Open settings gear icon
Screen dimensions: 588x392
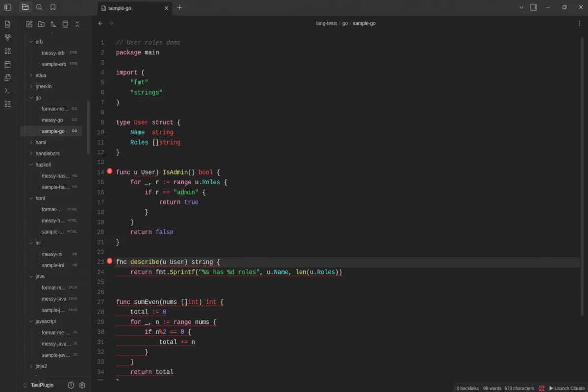tap(82, 385)
